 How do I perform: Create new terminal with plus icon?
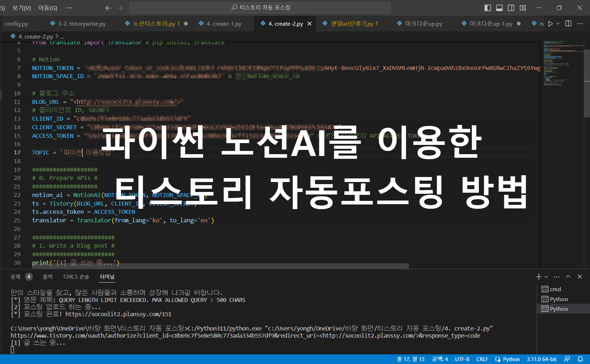(x=539, y=277)
